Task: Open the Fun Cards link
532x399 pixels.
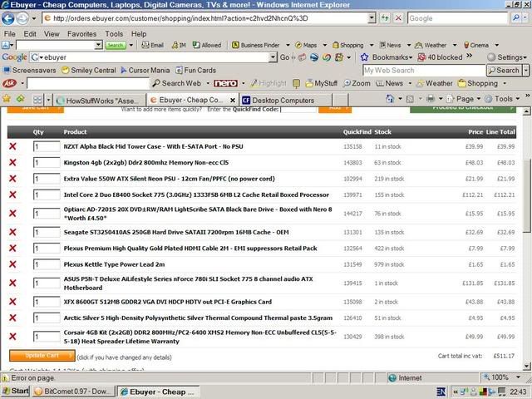Action: pos(196,70)
